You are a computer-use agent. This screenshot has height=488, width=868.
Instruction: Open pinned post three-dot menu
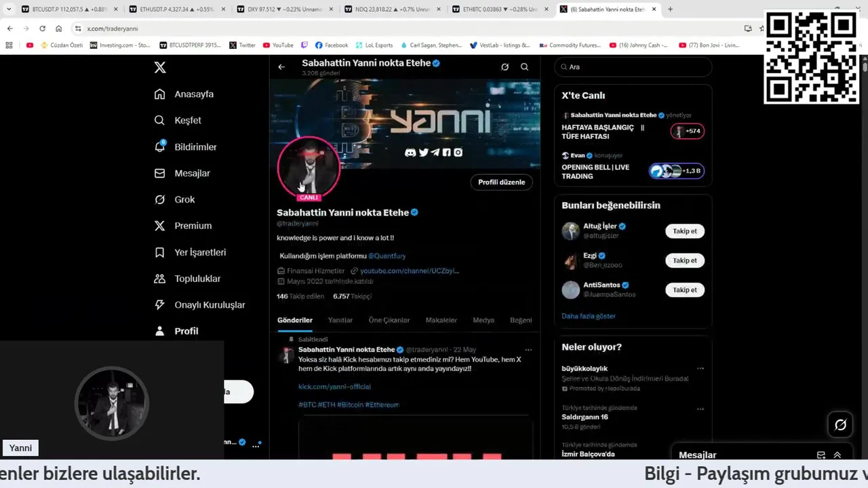[528, 350]
